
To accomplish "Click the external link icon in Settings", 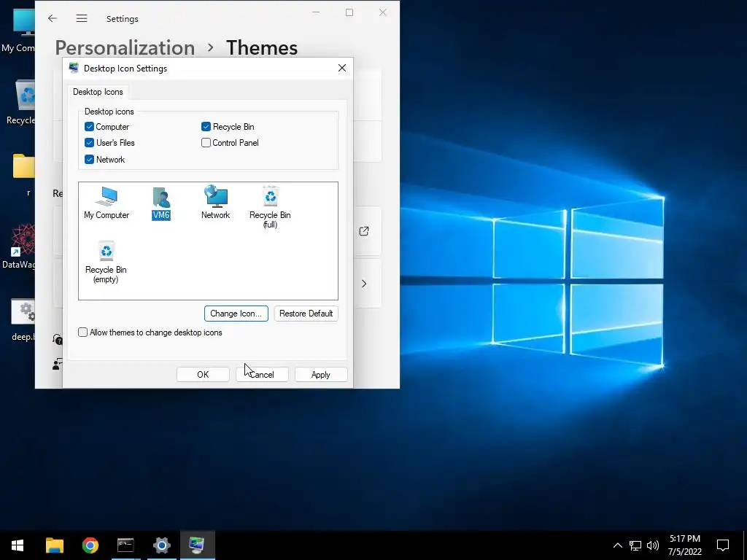I will pyautogui.click(x=364, y=231).
